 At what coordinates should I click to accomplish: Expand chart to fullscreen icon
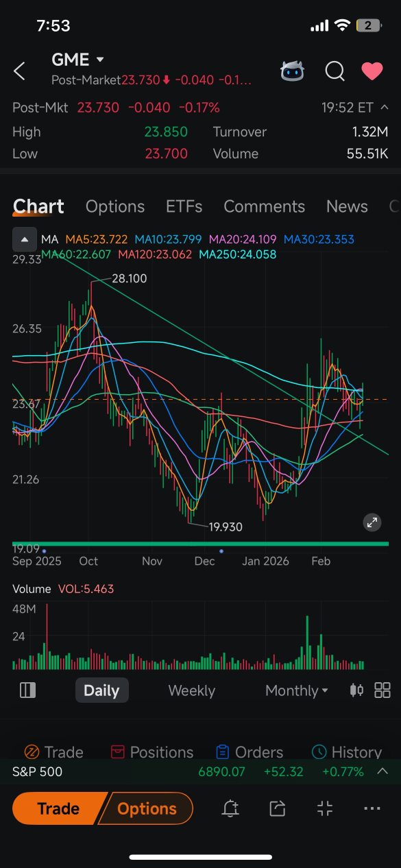tap(372, 522)
